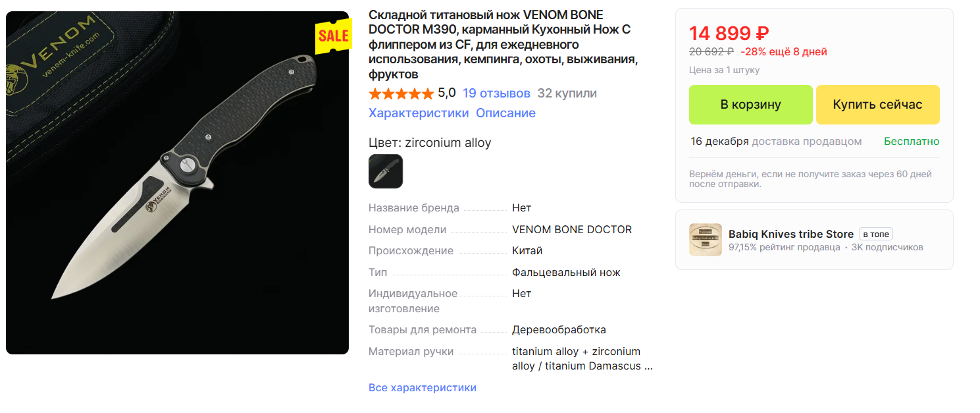The width and height of the screenshot is (980, 413).
Task: Click the product title text
Action: click(503, 45)
